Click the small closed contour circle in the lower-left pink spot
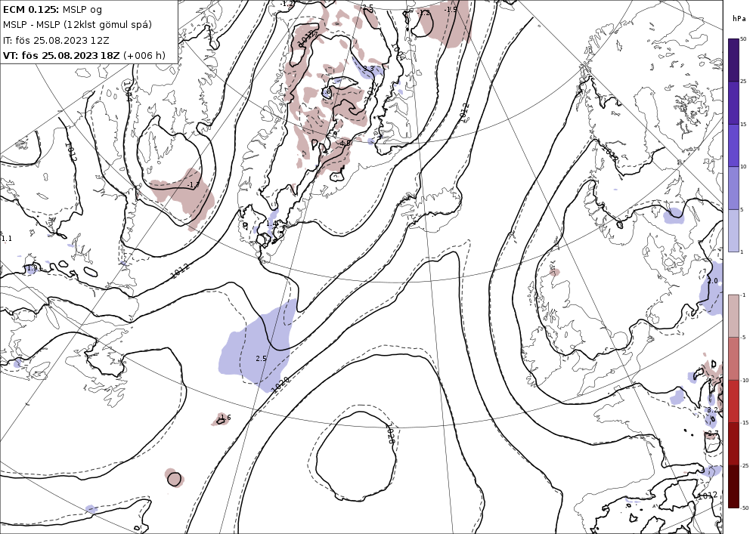Screen dimensions: 756x534 tap(174, 479)
